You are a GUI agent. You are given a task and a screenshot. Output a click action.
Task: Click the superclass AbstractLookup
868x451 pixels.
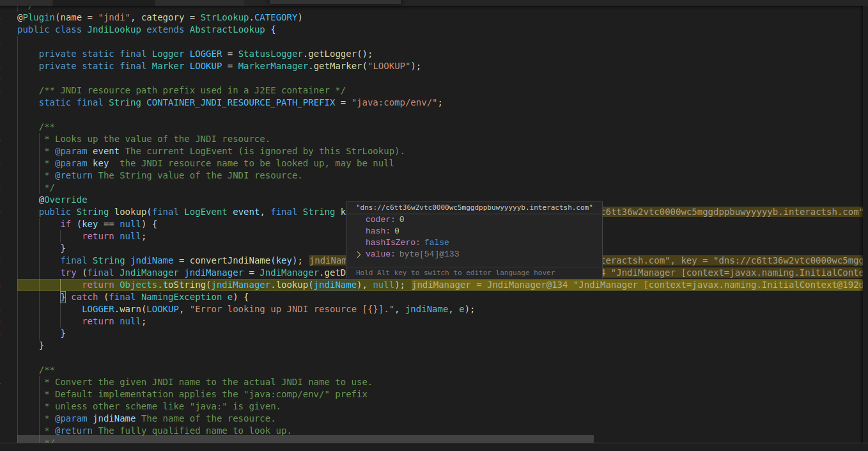point(228,29)
